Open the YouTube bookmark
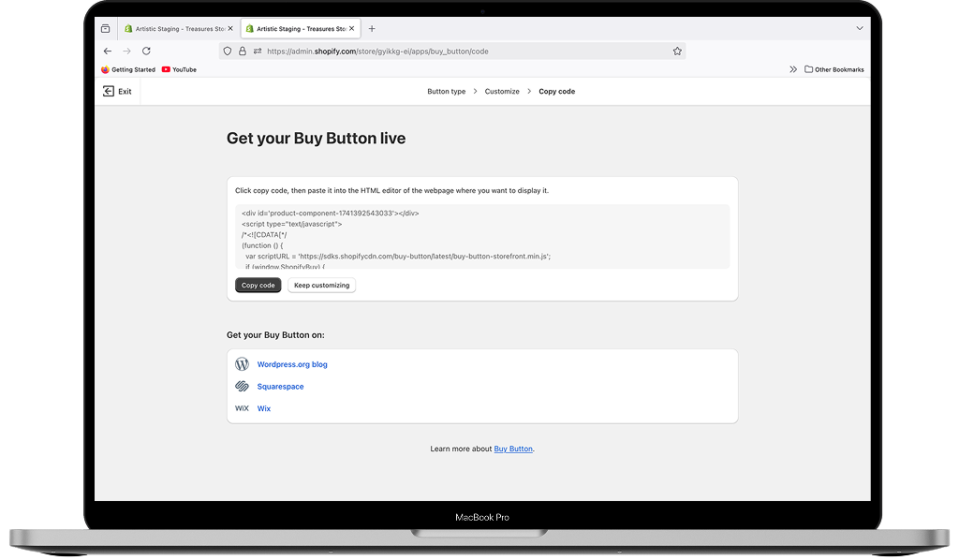 (179, 69)
